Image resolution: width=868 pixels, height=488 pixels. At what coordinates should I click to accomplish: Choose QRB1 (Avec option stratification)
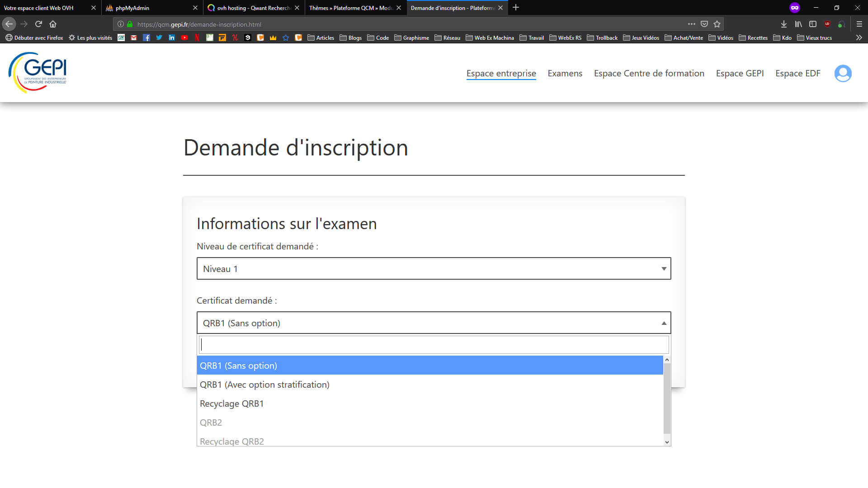coord(430,385)
